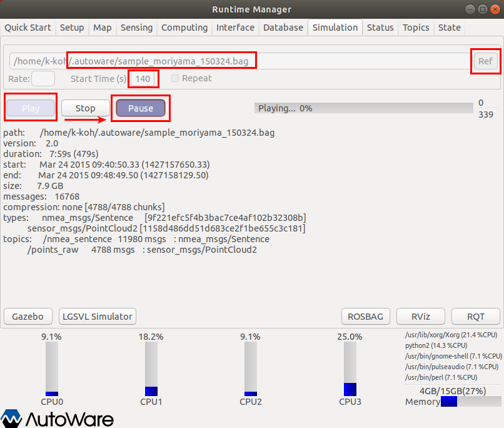Click the '/nmea_sentence' topic row

pos(156,239)
